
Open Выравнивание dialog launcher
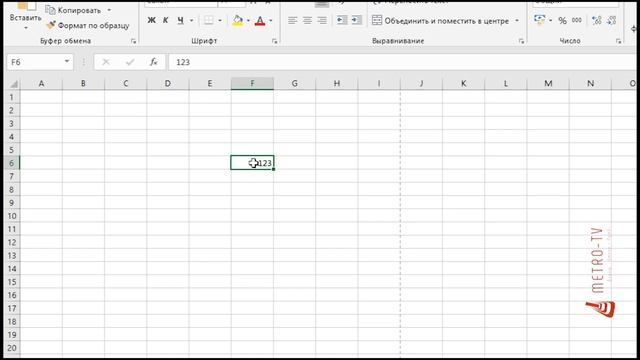tap(521, 41)
